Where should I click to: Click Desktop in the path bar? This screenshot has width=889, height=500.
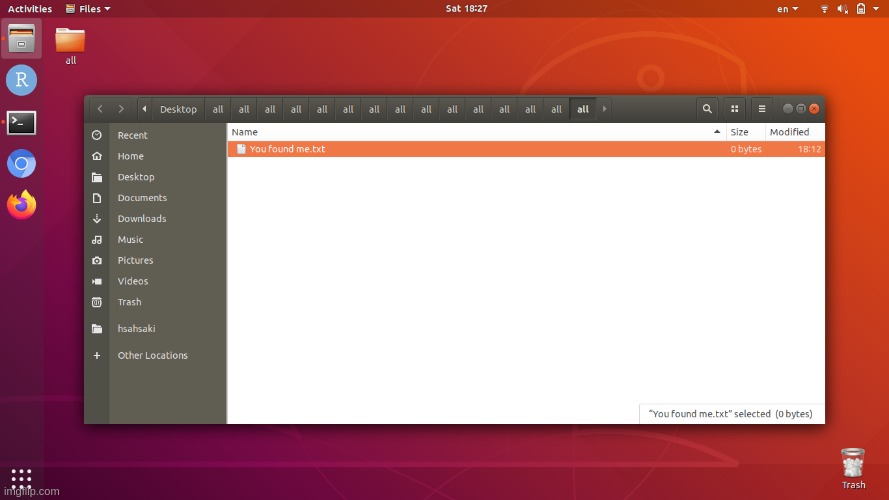[178, 109]
